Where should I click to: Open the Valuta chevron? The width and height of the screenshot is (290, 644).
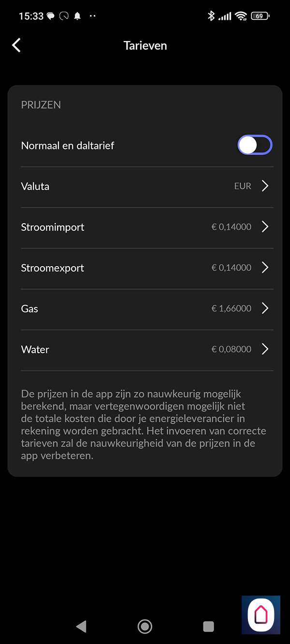pyautogui.click(x=265, y=186)
